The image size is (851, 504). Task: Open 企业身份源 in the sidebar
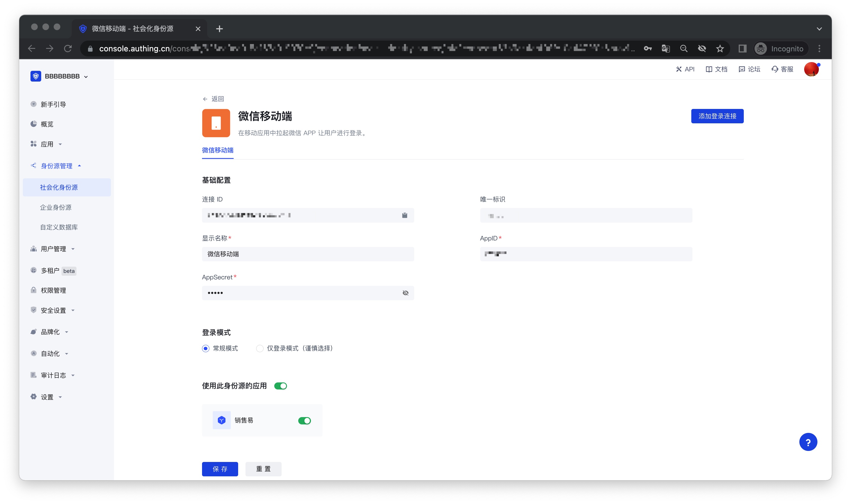pos(56,207)
